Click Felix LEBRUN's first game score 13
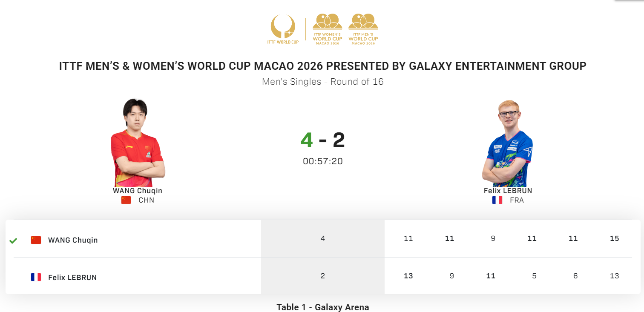 [408, 276]
